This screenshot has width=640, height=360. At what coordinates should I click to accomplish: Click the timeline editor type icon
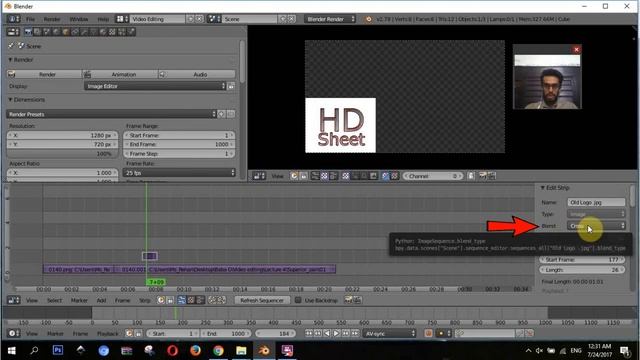pos(13,333)
